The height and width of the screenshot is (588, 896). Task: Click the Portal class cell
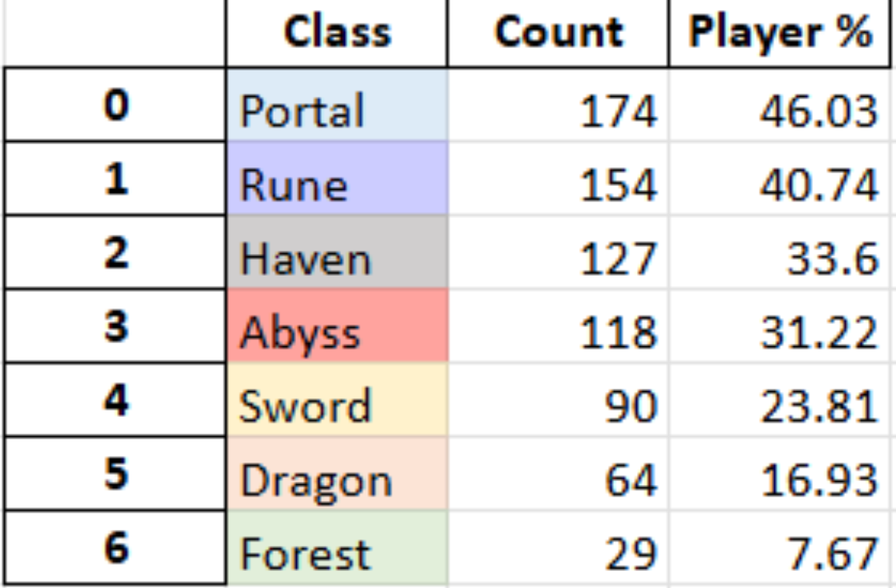[337, 105]
